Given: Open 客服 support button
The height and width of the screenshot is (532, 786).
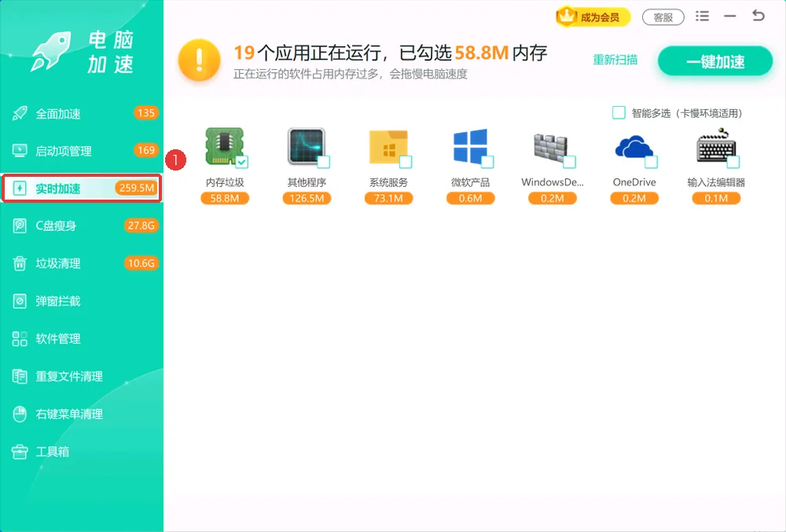Looking at the screenshot, I should [663, 17].
